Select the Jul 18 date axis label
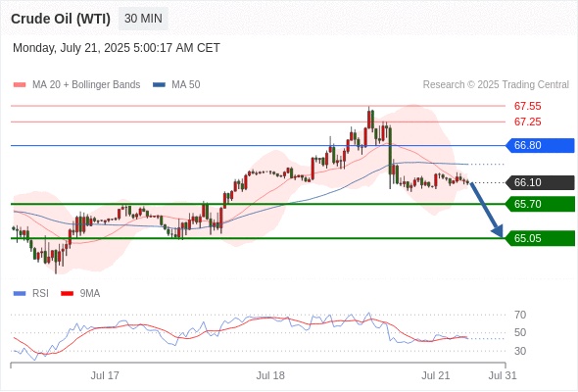 click(270, 375)
